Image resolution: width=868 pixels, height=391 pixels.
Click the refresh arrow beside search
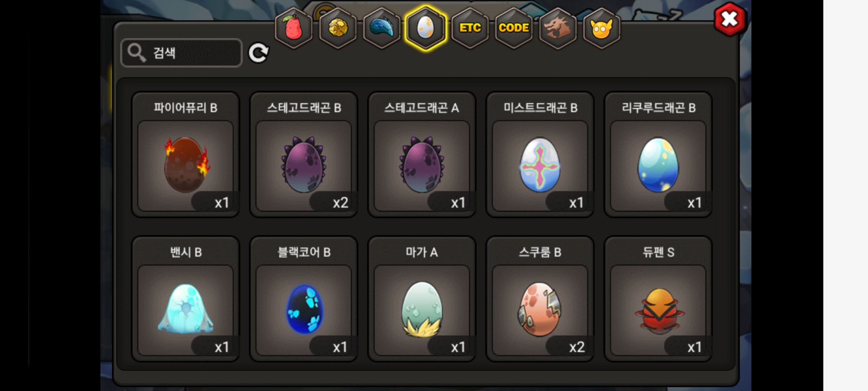(x=259, y=53)
